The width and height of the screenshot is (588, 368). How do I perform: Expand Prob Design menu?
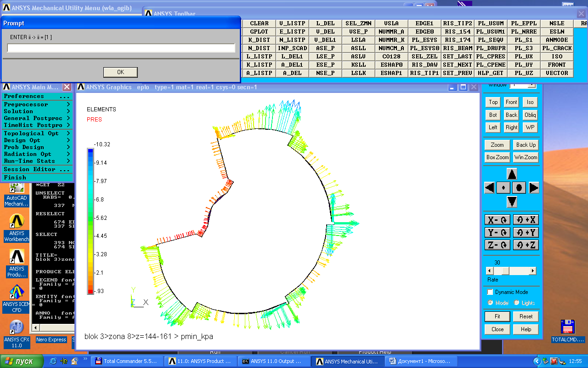[x=37, y=147]
